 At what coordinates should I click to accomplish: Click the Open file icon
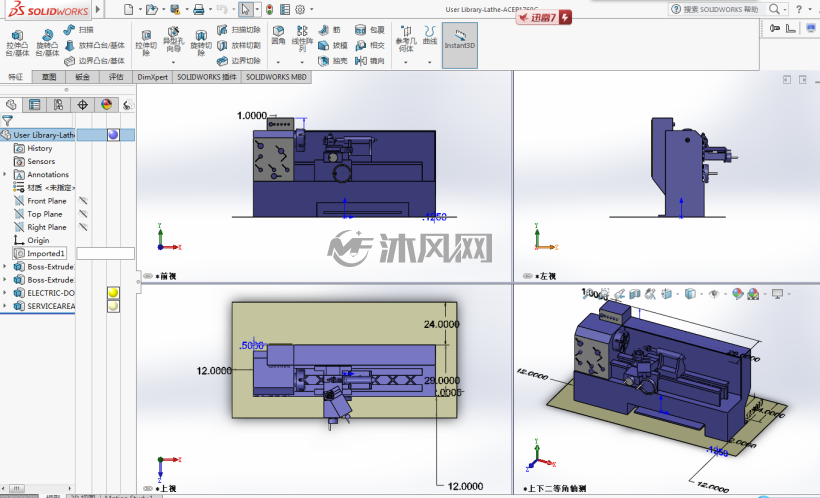click(151, 9)
